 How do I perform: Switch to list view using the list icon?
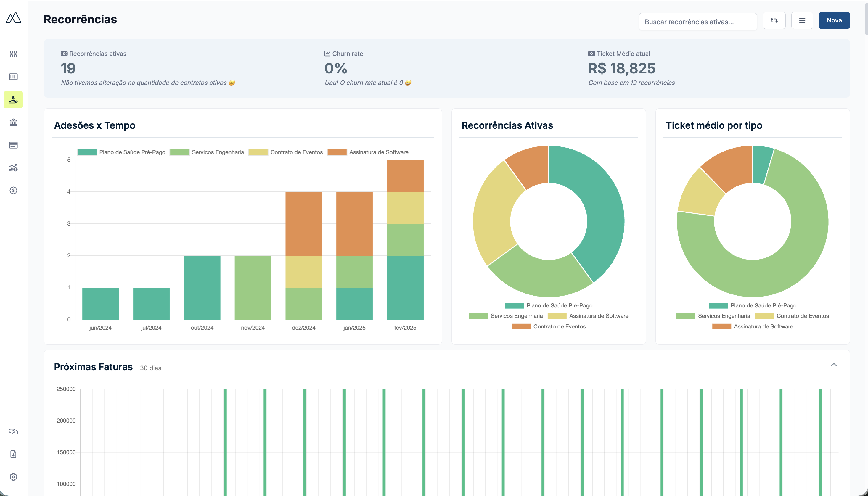click(x=802, y=20)
